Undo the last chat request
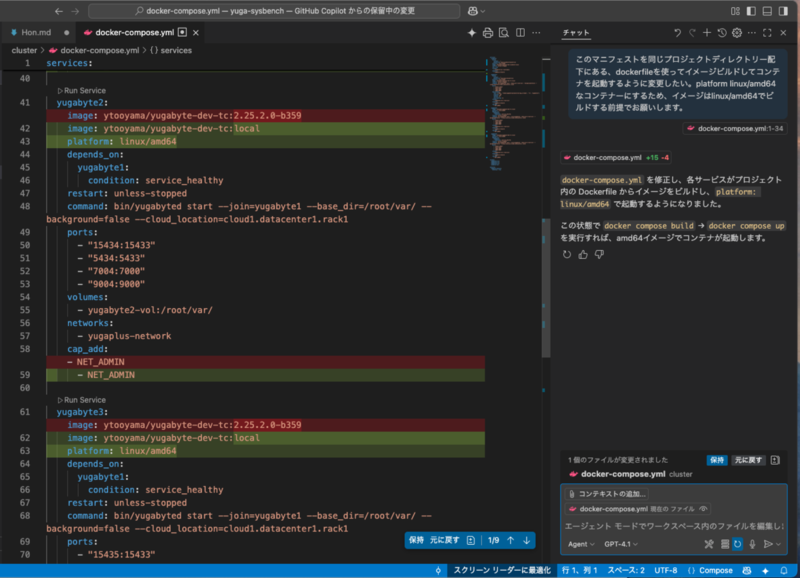This screenshot has width=800, height=578. pyautogui.click(x=677, y=33)
